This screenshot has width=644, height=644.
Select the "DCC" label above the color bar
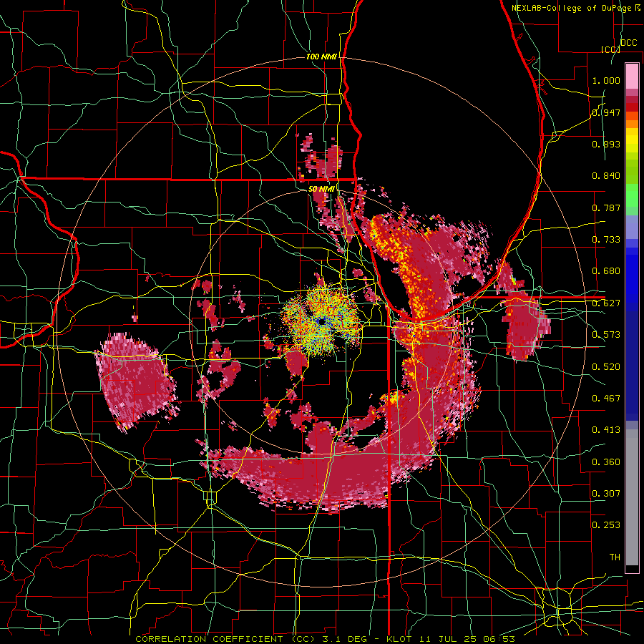click(629, 43)
